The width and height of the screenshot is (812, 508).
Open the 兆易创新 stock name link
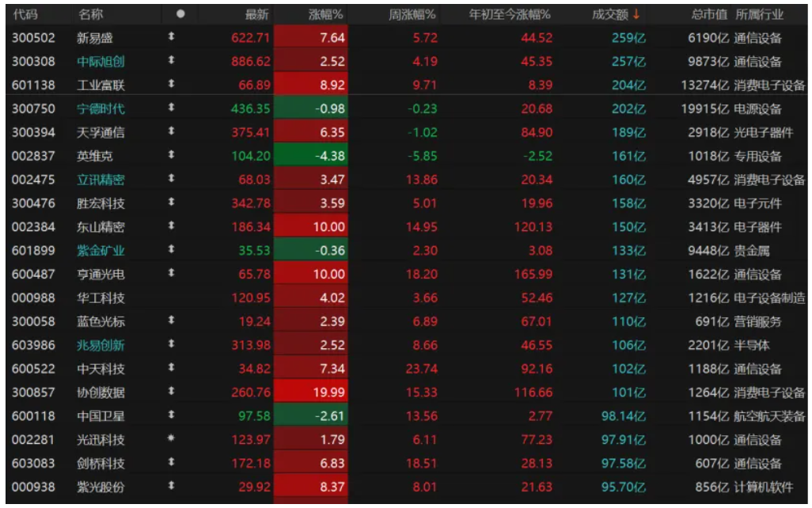tap(101, 345)
